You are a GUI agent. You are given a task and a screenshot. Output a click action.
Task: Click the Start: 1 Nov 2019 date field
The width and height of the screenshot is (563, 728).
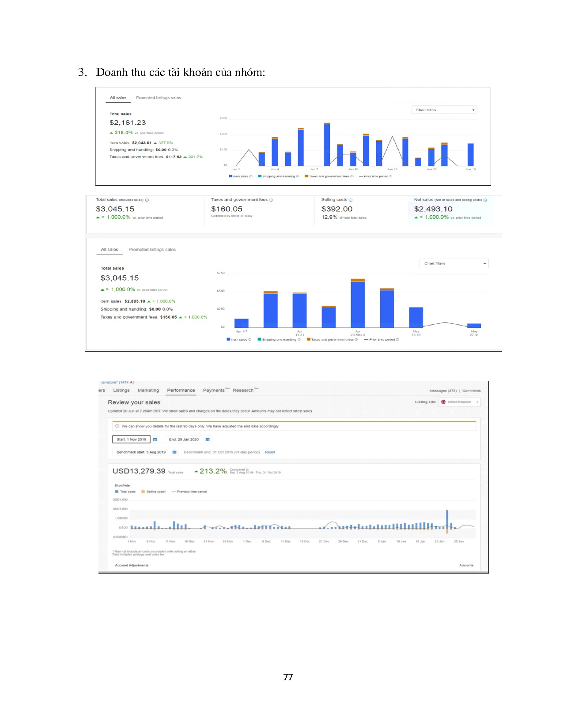coord(131,439)
